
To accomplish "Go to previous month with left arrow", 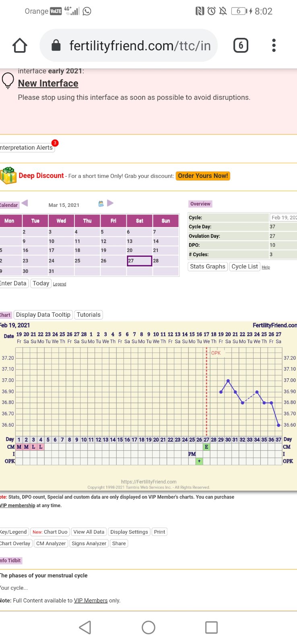I will pyautogui.click(x=25, y=203).
